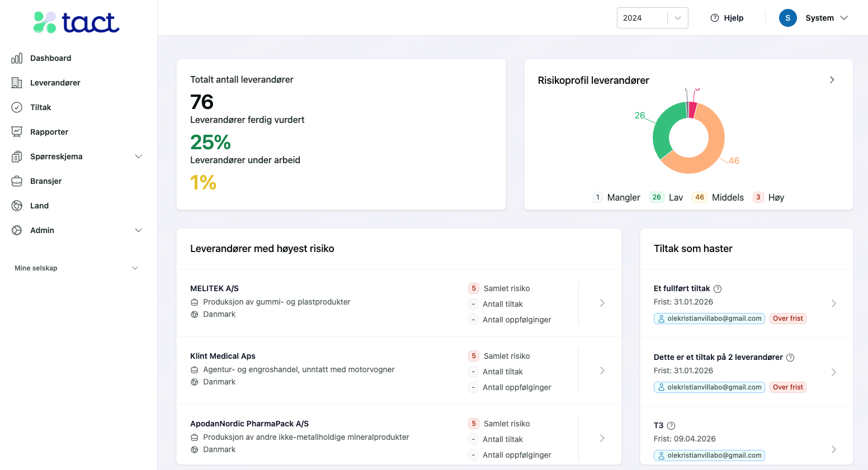Open Risikoprofil leverandører via the arrow

click(x=832, y=79)
